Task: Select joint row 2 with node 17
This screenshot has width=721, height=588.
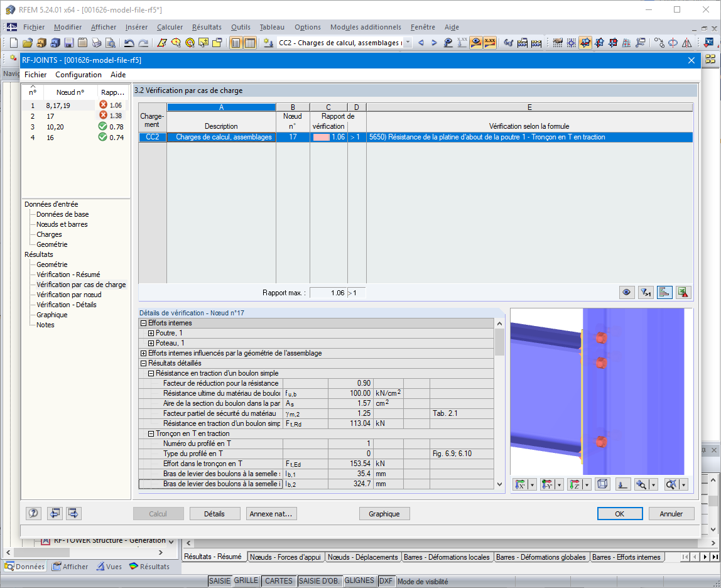Action: (76, 116)
